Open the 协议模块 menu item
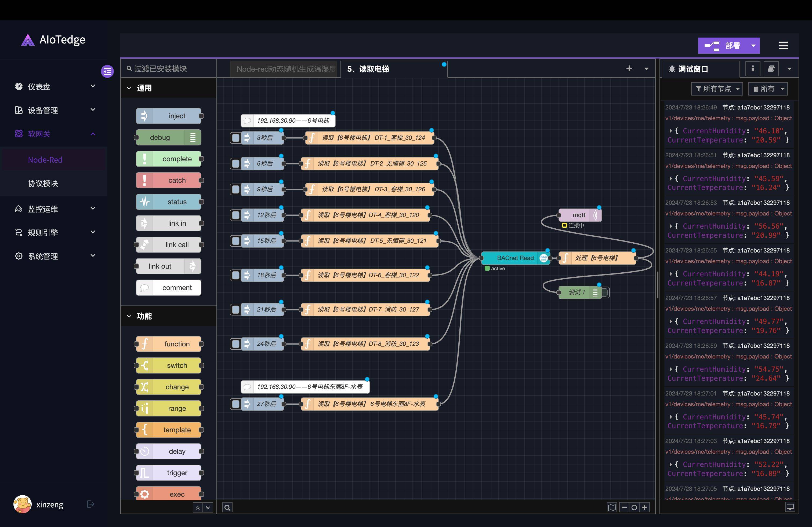Image resolution: width=812 pixels, height=527 pixels. [43, 183]
